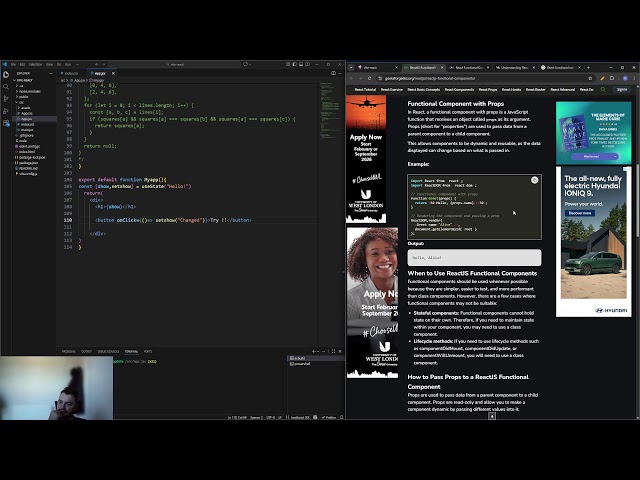Open a new browser tab with plus
This screenshot has height=480, width=640.
pyautogui.click(x=588, y=67)
